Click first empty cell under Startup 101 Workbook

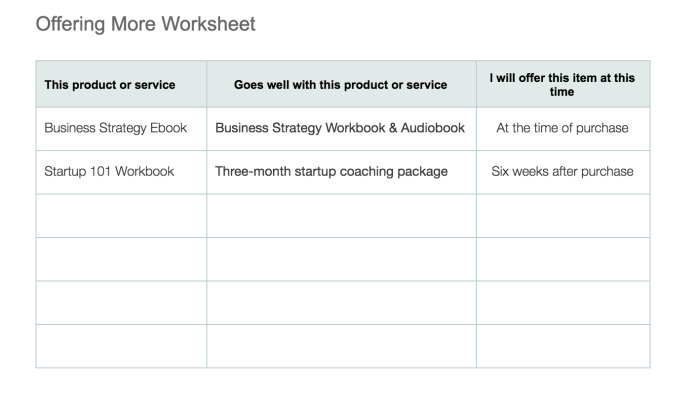[x=121, y=216]
